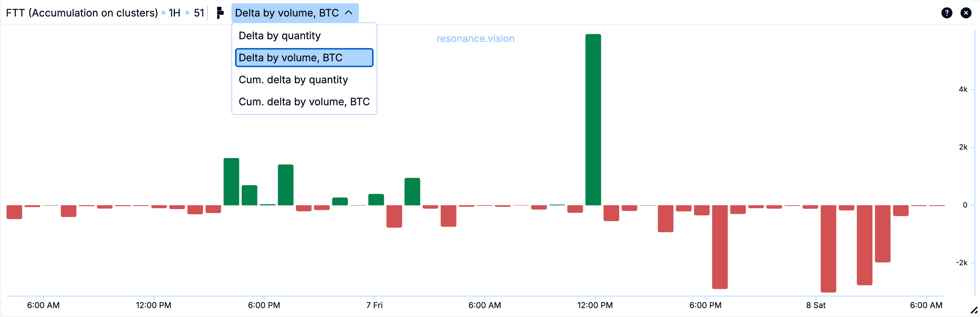Click the deepest red bar at 8 Sat

828,249
